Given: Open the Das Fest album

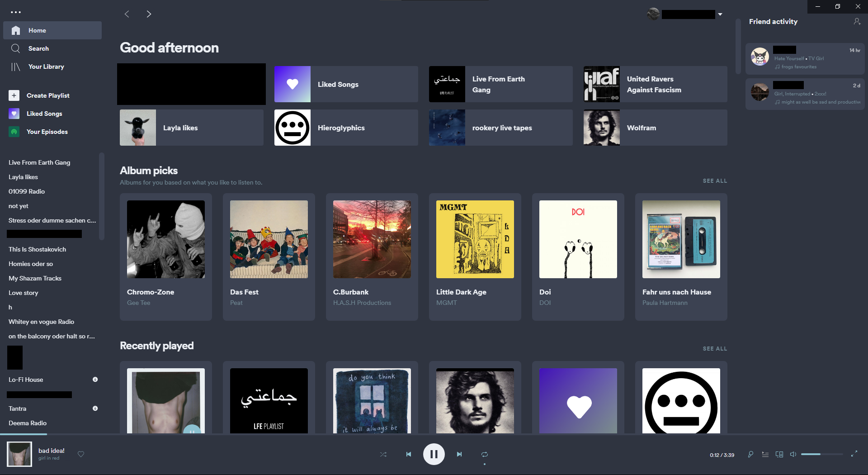Looking at the screenshot, I should [269, 257].
